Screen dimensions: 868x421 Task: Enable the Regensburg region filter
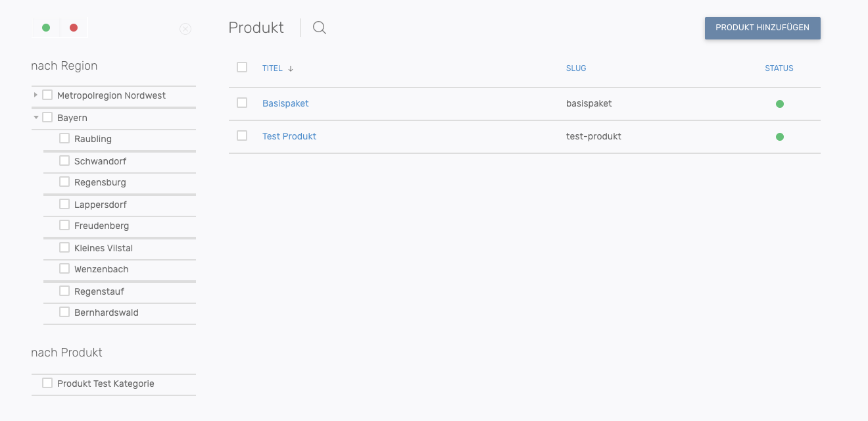click(64, 182)
